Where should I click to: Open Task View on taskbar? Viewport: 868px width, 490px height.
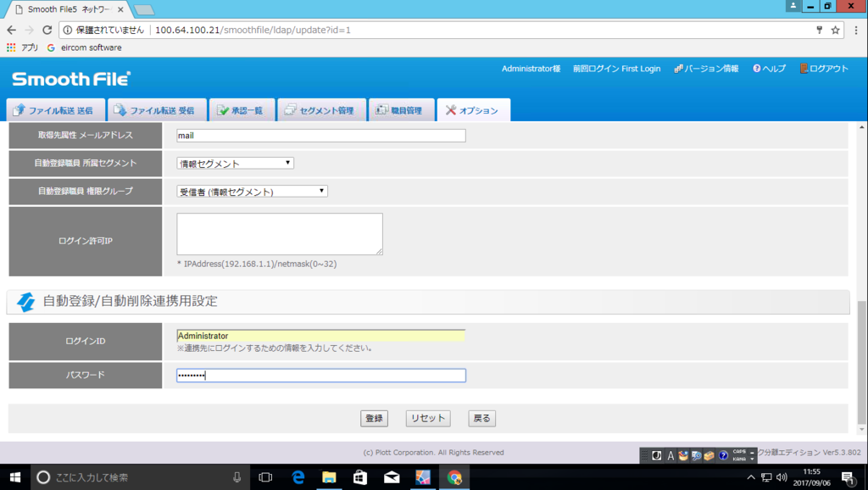265,477
